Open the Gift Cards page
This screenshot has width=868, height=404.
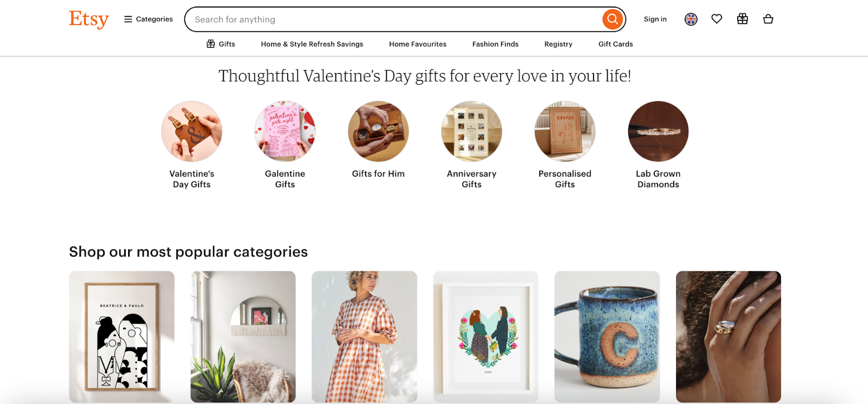pyautogui.click(x=615, y=44)
